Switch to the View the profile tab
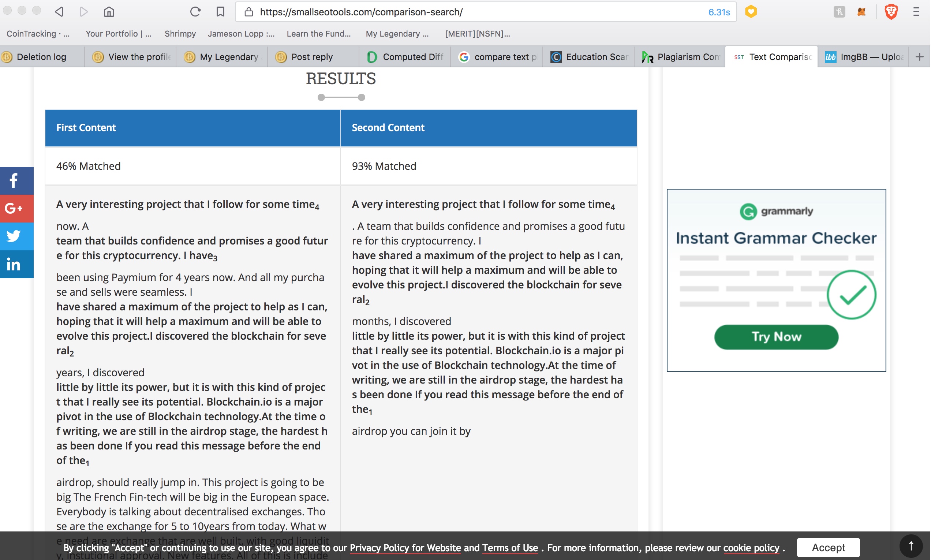Viewport: 931px width, 560px height. 131,57
